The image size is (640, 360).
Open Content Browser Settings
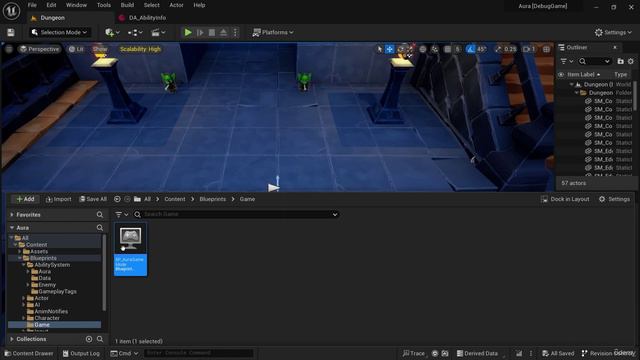click(x=614, y=199)
